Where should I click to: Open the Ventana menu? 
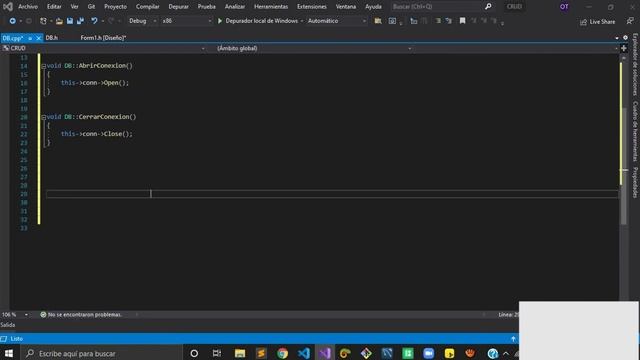tap(346, 7)
